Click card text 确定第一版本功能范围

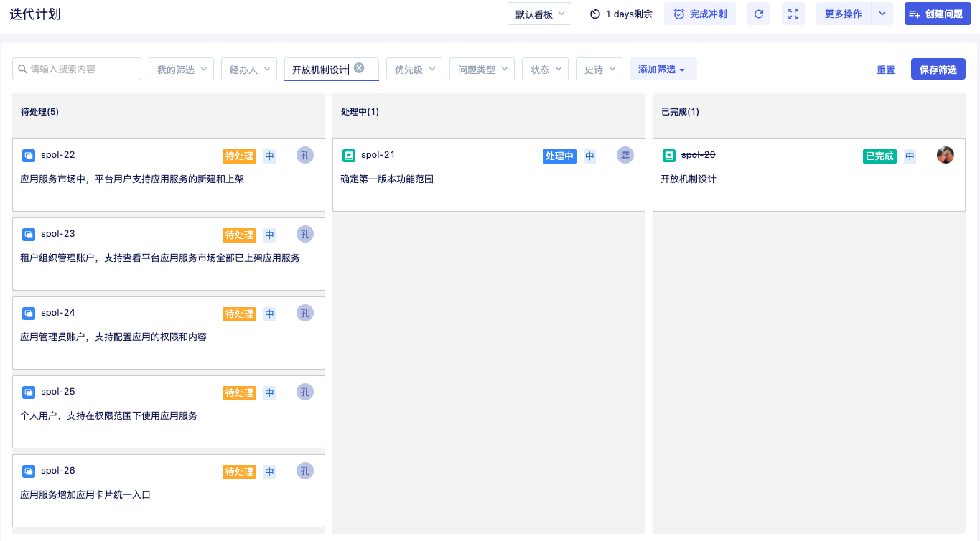[387, 179]
